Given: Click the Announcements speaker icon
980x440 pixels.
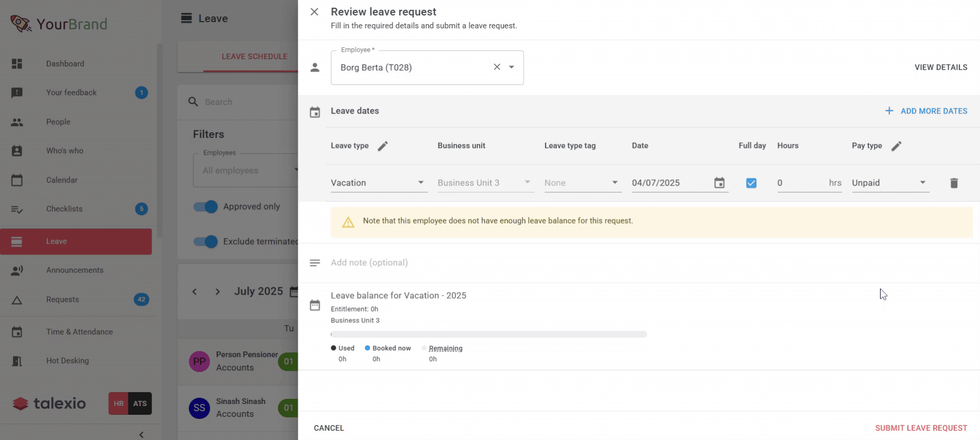Looking at the screenshot, I should (x=17, y=270).
